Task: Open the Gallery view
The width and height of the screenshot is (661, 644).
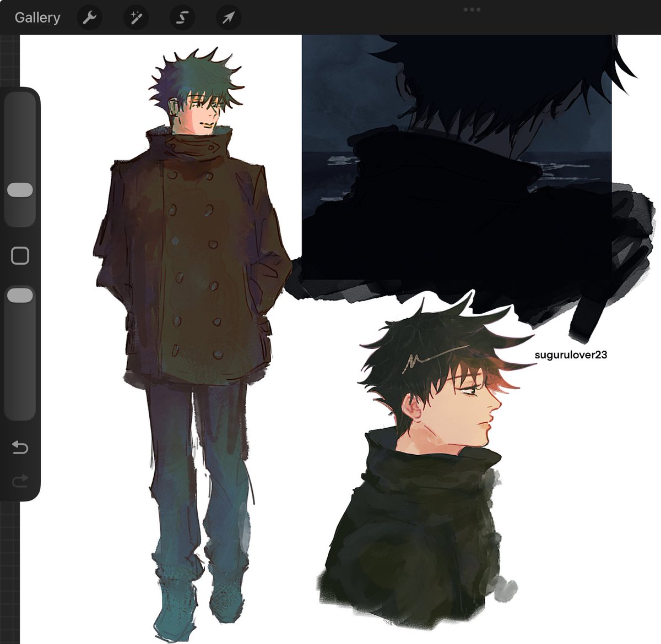Action: (37, 18)
